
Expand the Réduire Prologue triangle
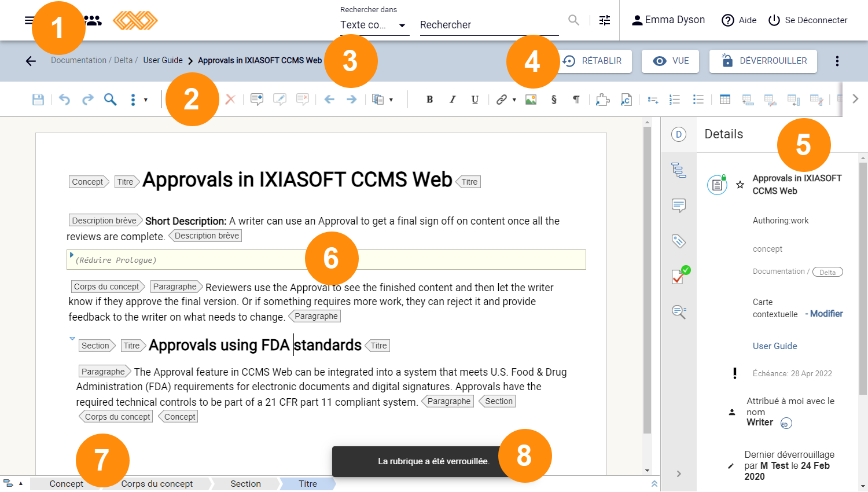pos(72,255)
